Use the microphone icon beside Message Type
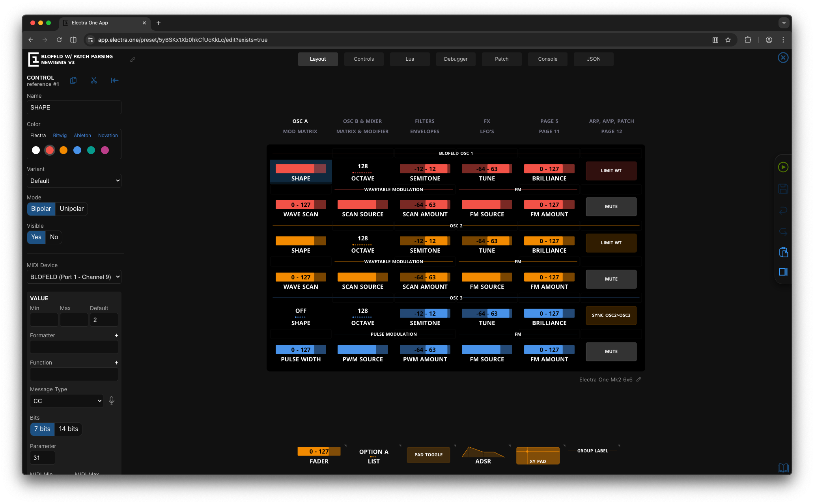 112,401
